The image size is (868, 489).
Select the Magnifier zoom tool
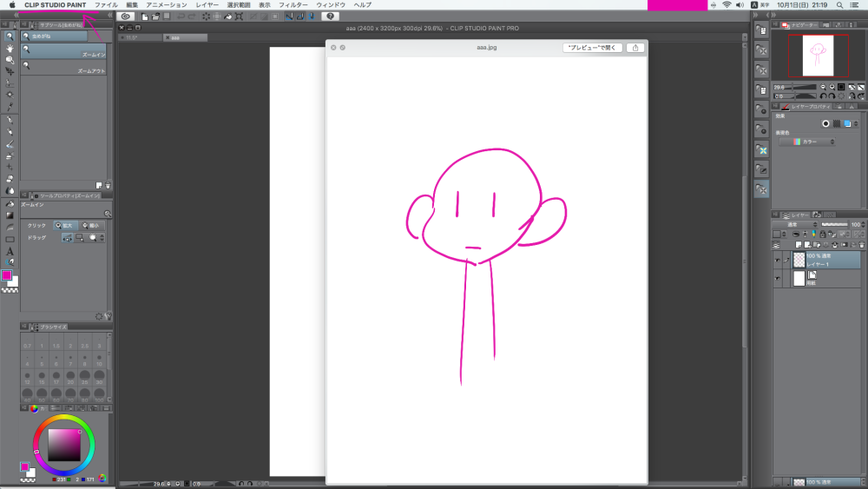pyautogui.click(x=10, y=36)
